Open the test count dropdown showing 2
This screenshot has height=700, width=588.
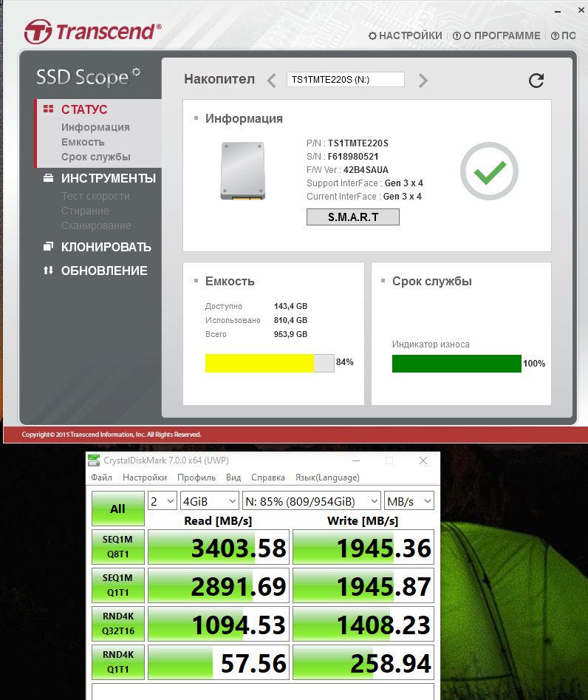pyautogui.click(x=163, y=501)
